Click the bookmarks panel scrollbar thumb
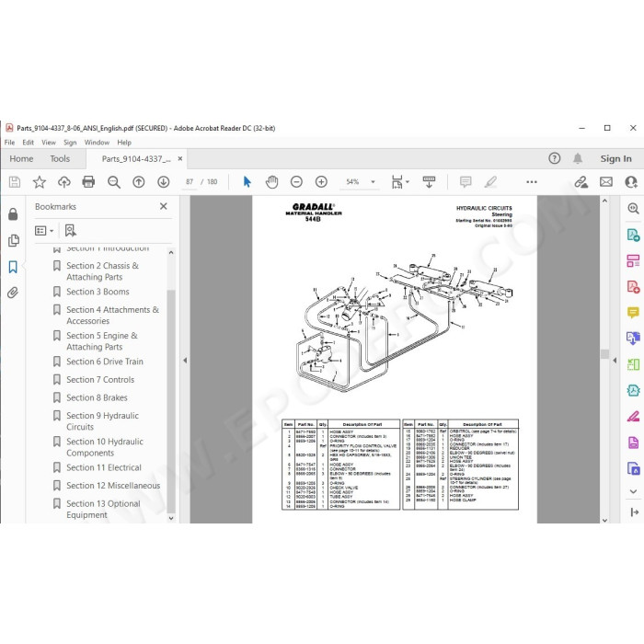Viewport: 644px width, 644px height. 171,402
